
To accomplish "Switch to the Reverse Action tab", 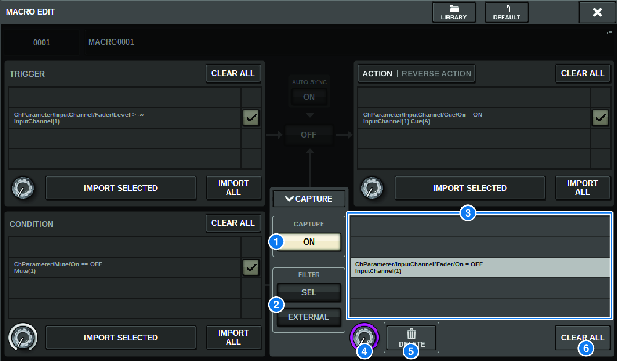I will [x=436, y=74].
